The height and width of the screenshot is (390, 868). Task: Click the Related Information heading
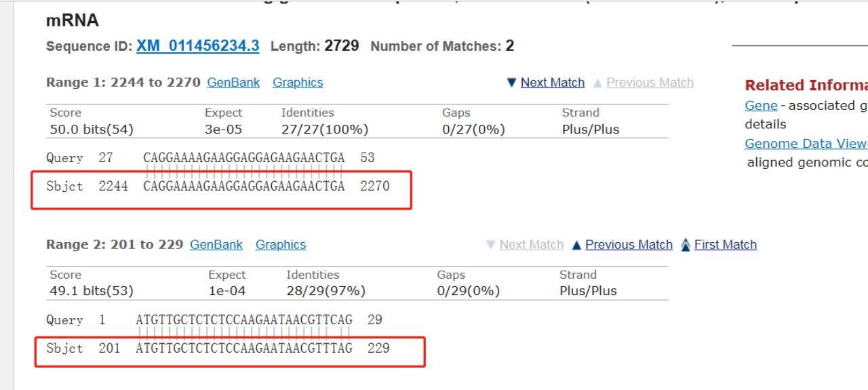coord(806,85)
